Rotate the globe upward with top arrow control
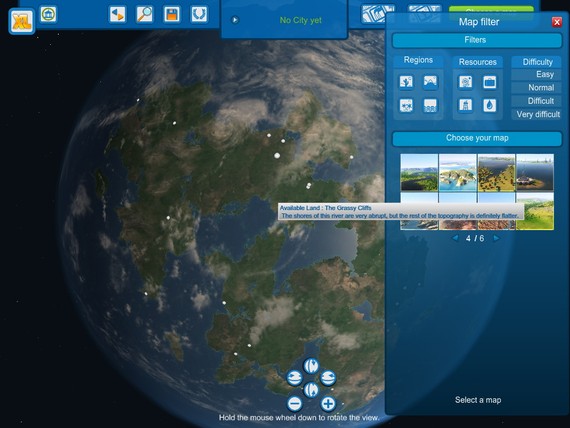Viewport: 570px width, 428px height. [x=311, y=366]
